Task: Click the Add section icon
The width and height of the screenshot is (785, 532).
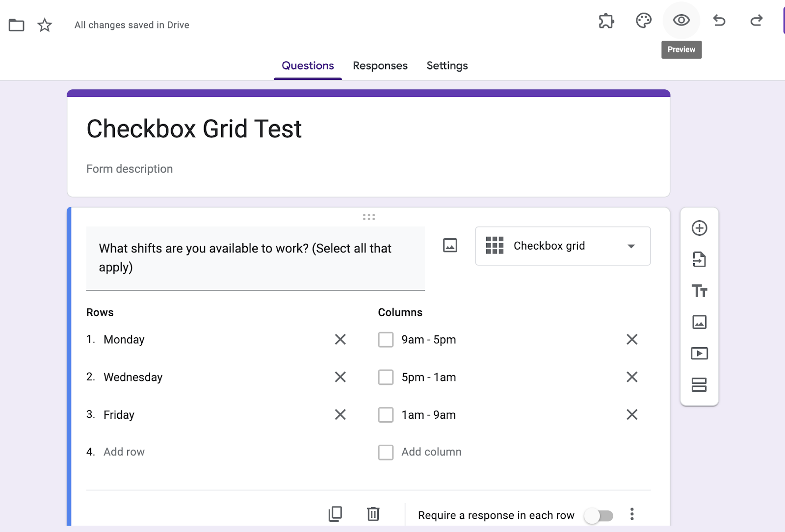Action: tap(699, 385)
